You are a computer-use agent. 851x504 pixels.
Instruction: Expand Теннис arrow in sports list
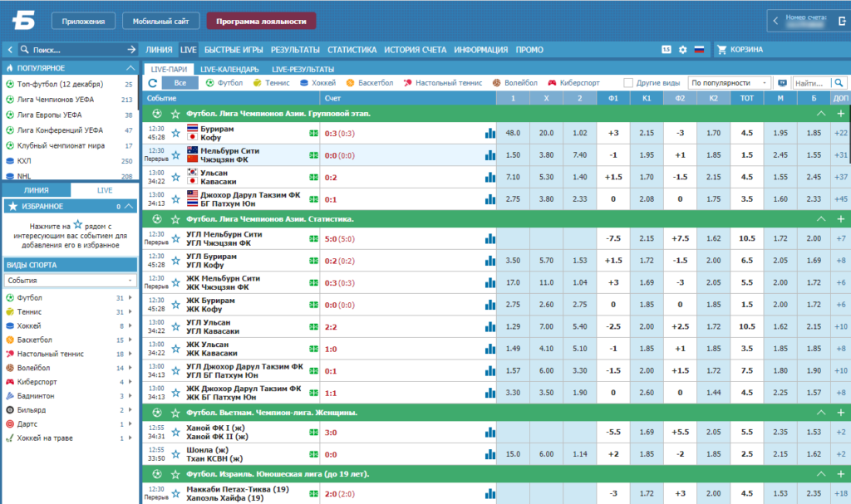(x=130, y=312)
